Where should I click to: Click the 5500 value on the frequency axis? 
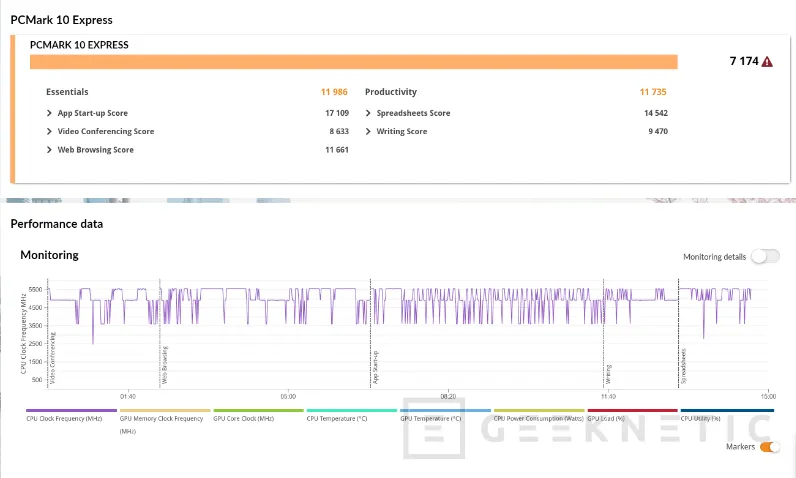click(x=36, y=290)
